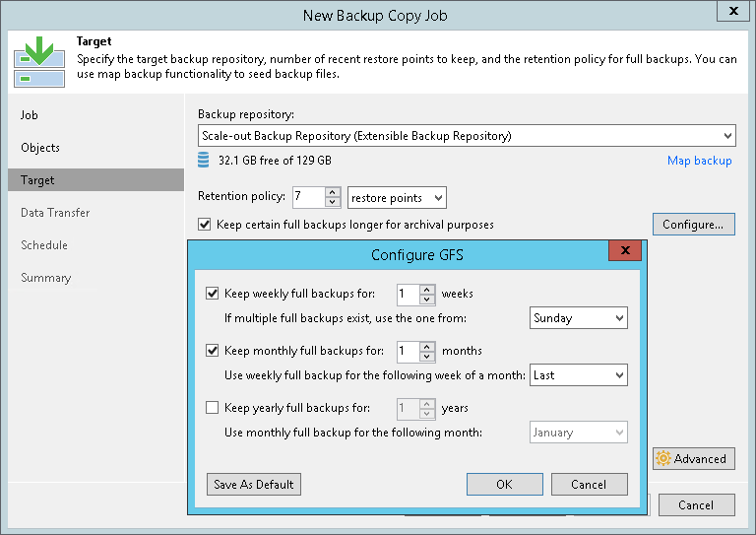Click the Advanced gear icon

pos(663,458)
